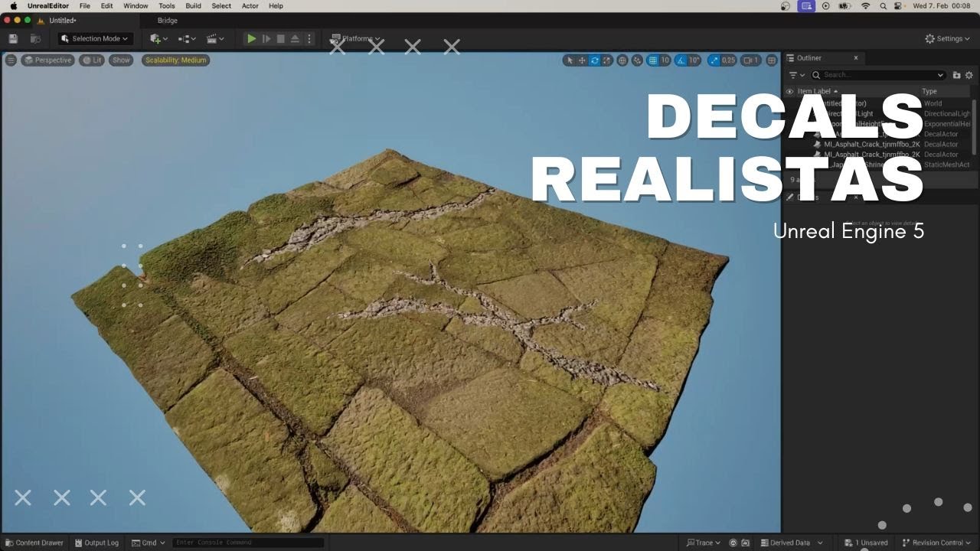Viewport: 980px width, 551px height.
Task: Choose the Translate move tool
Action: coord(582,60)
